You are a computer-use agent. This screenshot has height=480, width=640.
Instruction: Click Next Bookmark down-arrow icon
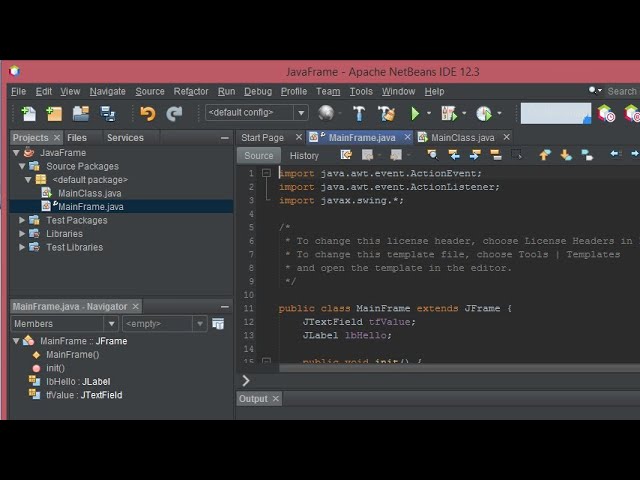[x=566, y=155]
